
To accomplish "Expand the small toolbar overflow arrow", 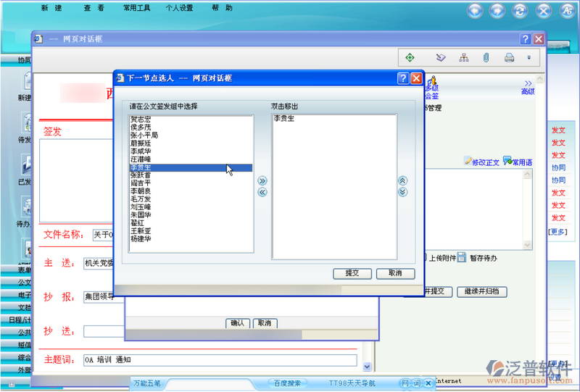I will (x=529, y=58).
